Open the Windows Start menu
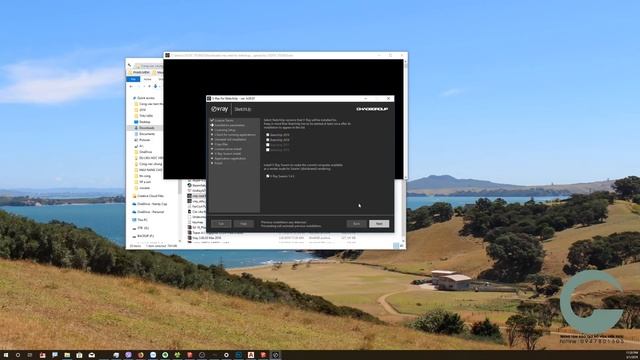 pos(5,355)
